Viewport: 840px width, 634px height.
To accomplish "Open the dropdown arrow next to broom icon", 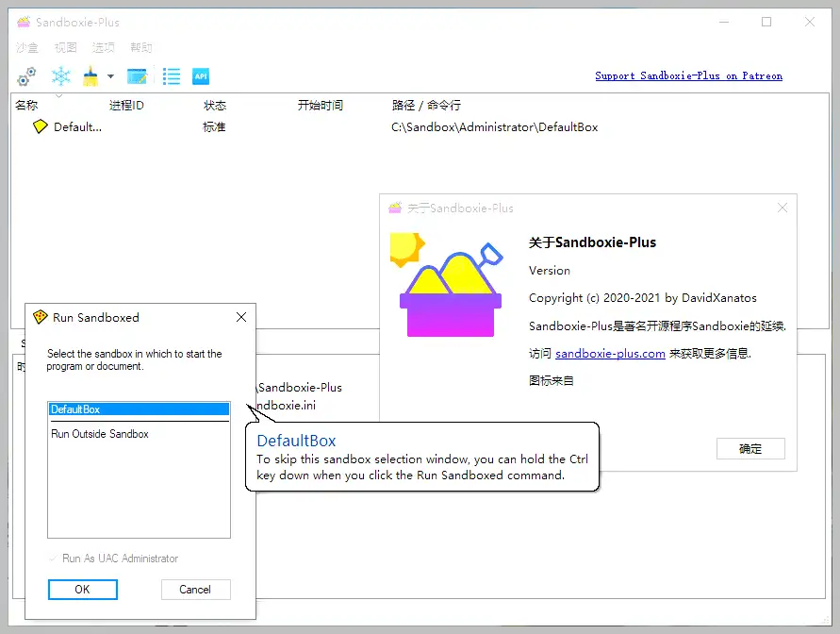I will point(110,76).
